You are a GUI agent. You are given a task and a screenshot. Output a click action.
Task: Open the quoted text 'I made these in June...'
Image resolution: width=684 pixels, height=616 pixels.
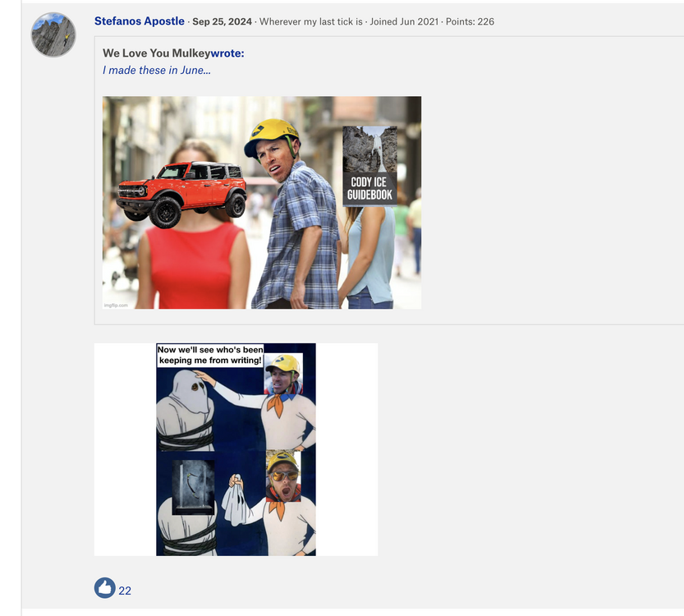coord(156,70)
